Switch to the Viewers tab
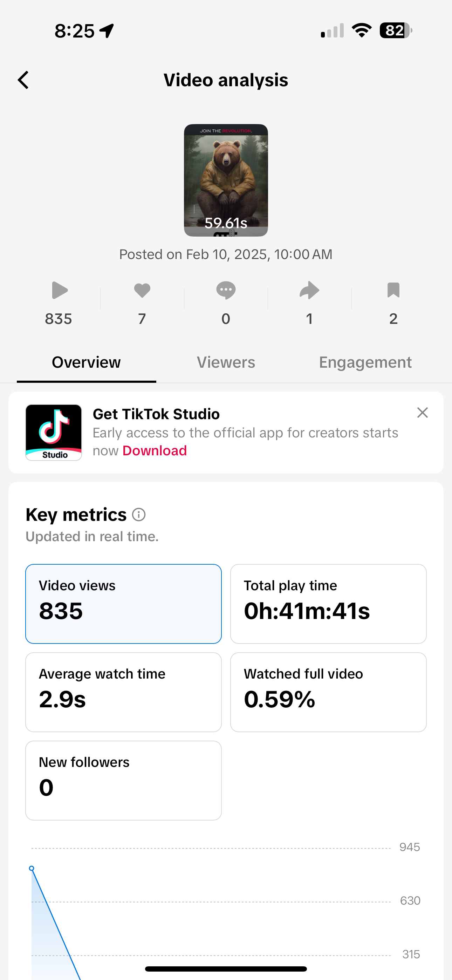This screenshot has height=980, width=452. pyautogui.click(x=226, y=362)
